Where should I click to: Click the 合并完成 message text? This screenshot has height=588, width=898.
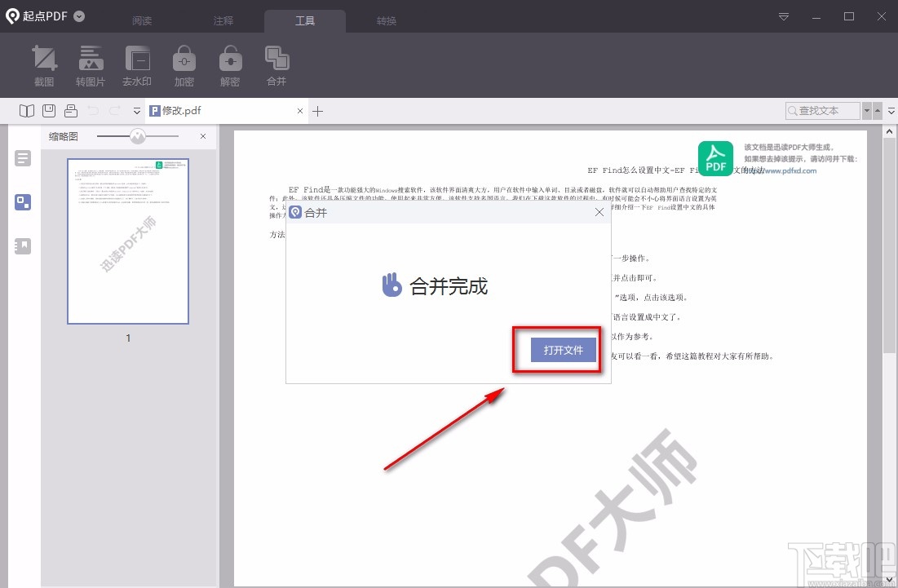449,285
